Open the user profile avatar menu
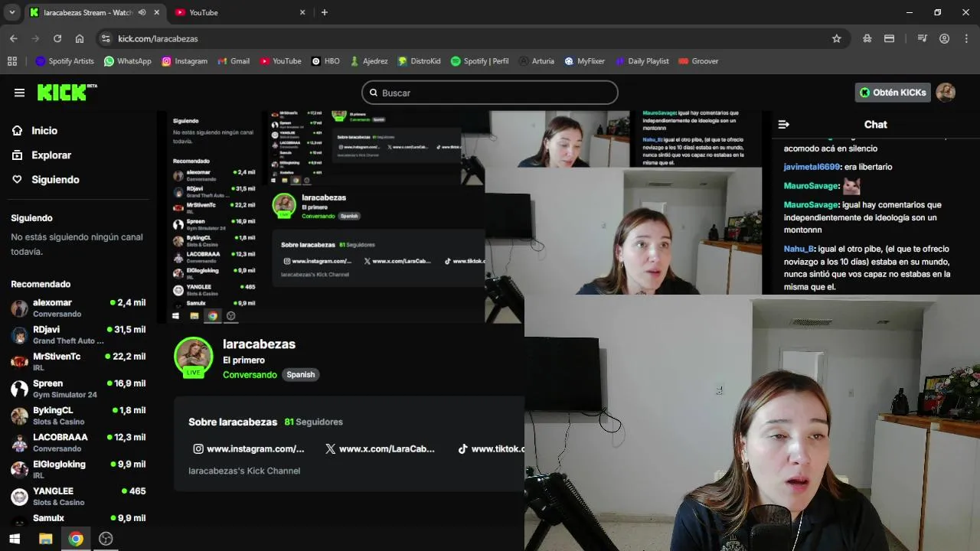980x551 pixels. (946, 93)
